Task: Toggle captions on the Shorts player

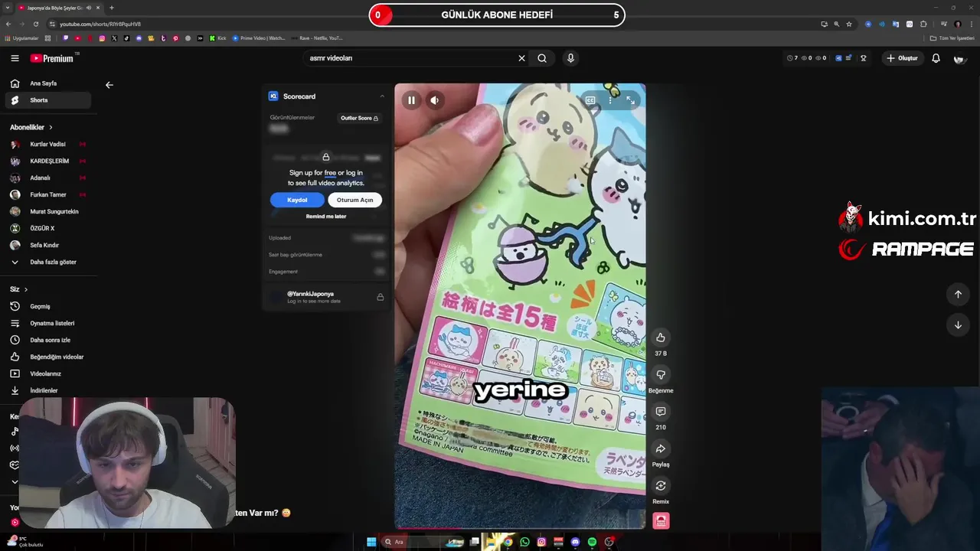Action: tap(590, 100)
